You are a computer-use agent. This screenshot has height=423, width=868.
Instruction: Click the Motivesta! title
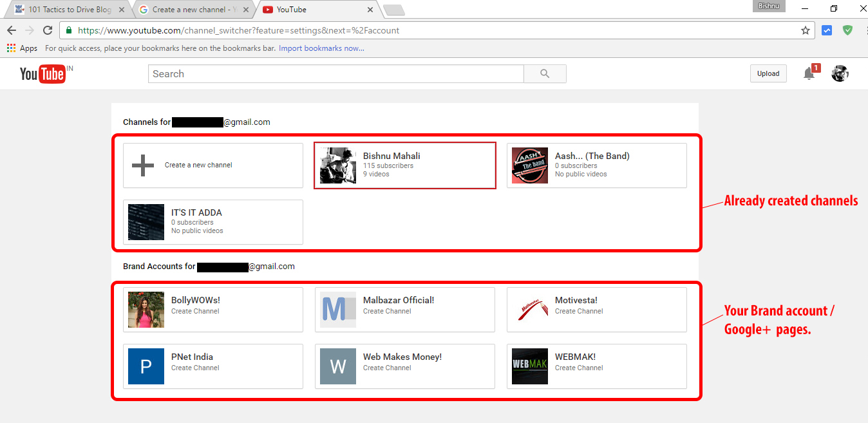pyautogui.click(x=576, y=300)
